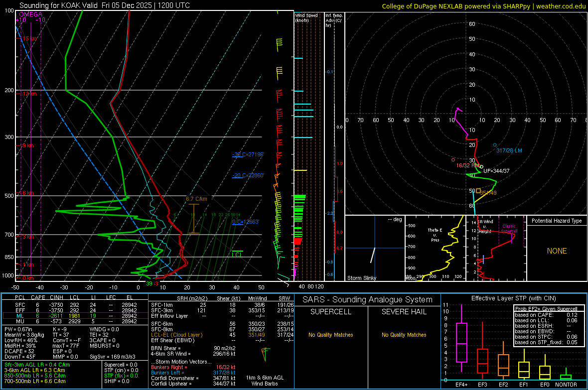Select the SARS SUPERCELL column header
The height and width of the screenshot is (390, 588).
click(331, 312)
